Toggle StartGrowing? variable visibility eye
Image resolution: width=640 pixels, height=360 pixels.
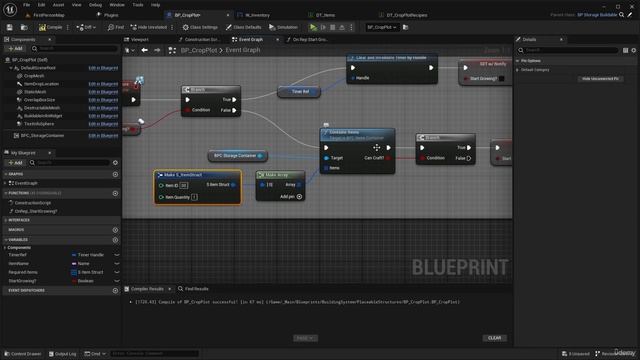pyautogui.click(x=117, y=281)
